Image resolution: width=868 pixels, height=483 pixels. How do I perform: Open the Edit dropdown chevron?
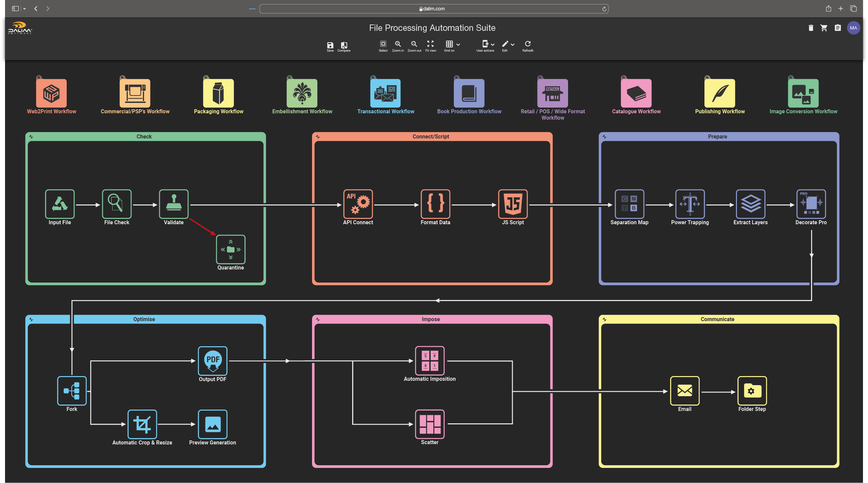click(512, 45)
